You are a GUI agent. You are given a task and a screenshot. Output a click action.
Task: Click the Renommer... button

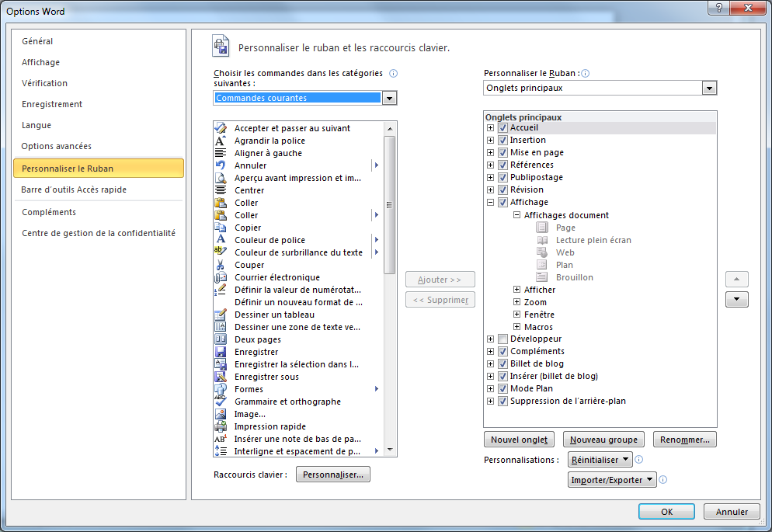click(x=685, y=440)
